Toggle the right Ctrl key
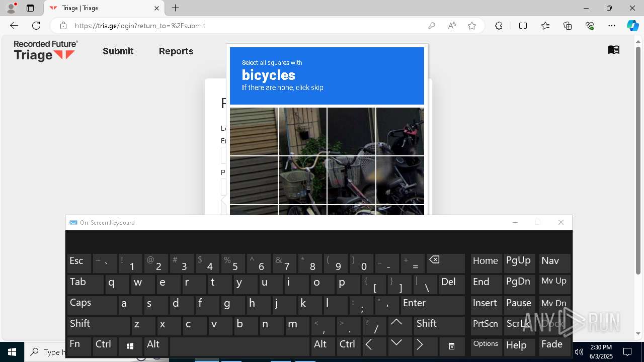 [348, 346]
